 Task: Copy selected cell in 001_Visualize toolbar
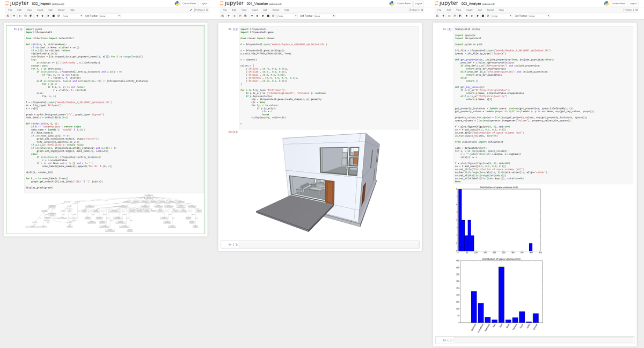pos(240,16)
